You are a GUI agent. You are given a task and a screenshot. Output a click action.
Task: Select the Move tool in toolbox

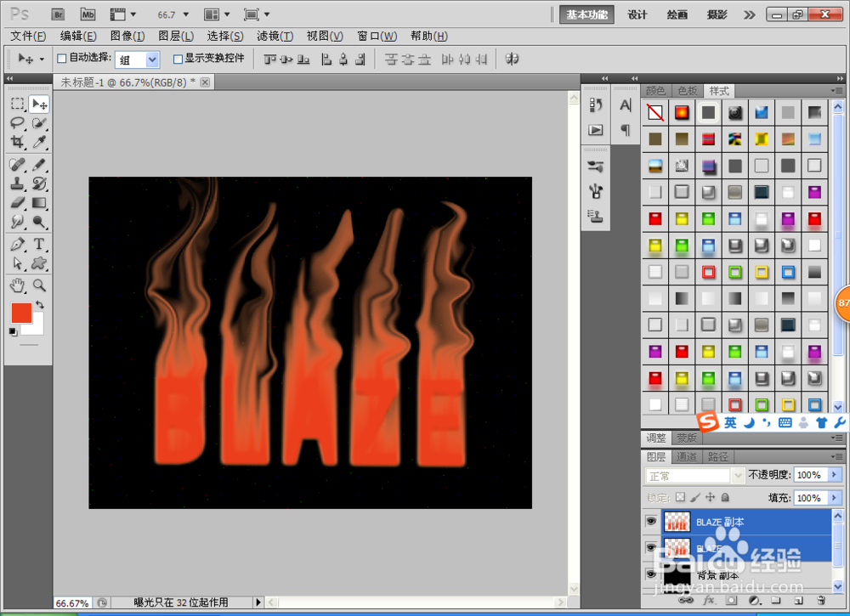39,104
